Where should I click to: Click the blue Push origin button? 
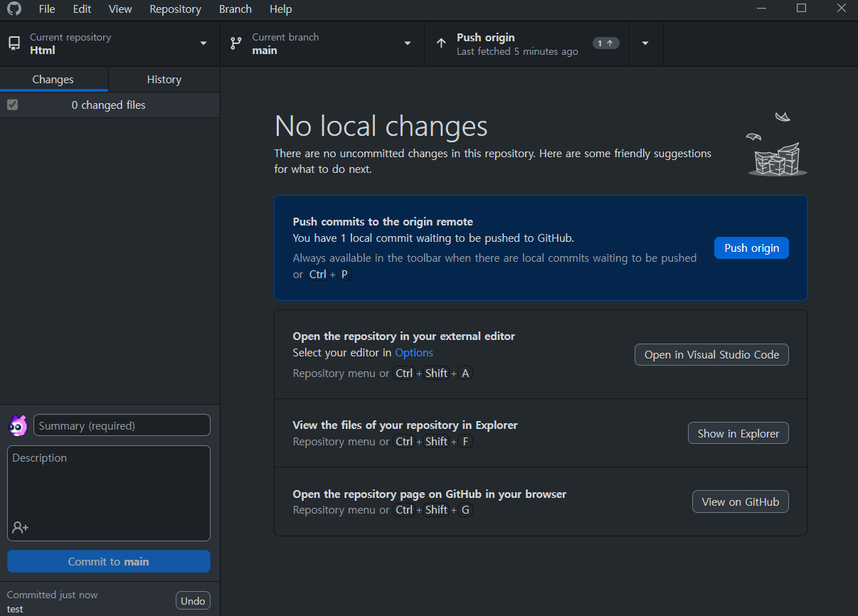coord(751,248)
